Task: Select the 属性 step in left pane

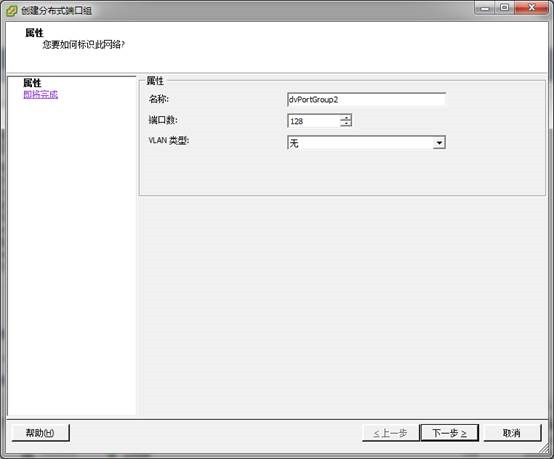Action: (x=32, y=83)
